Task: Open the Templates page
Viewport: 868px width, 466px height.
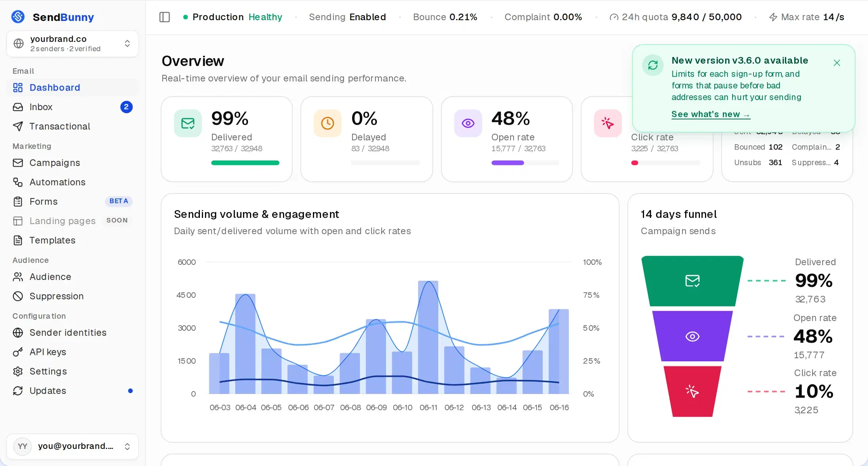Action: (73, 240)
